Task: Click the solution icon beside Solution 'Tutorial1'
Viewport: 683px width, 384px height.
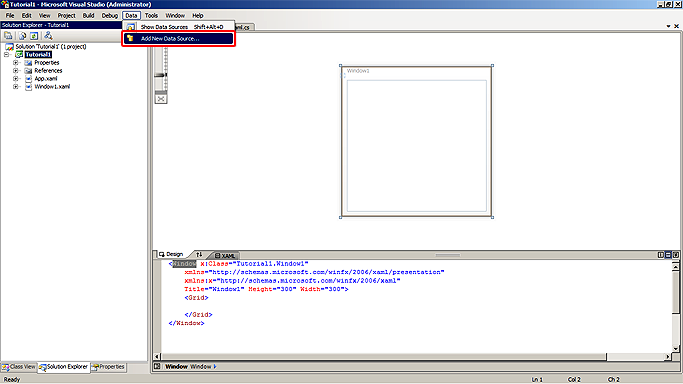Action: click(x=9, y=46)
